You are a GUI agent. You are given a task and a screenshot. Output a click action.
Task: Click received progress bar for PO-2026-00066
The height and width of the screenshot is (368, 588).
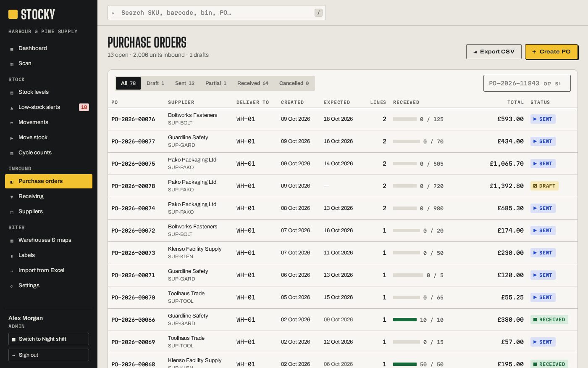405,320
